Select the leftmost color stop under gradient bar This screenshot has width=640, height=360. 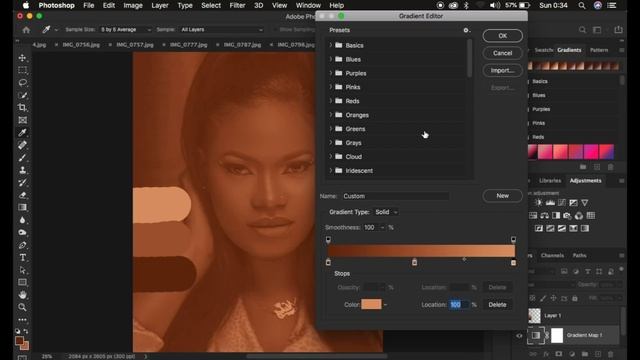tap(329, 262)
